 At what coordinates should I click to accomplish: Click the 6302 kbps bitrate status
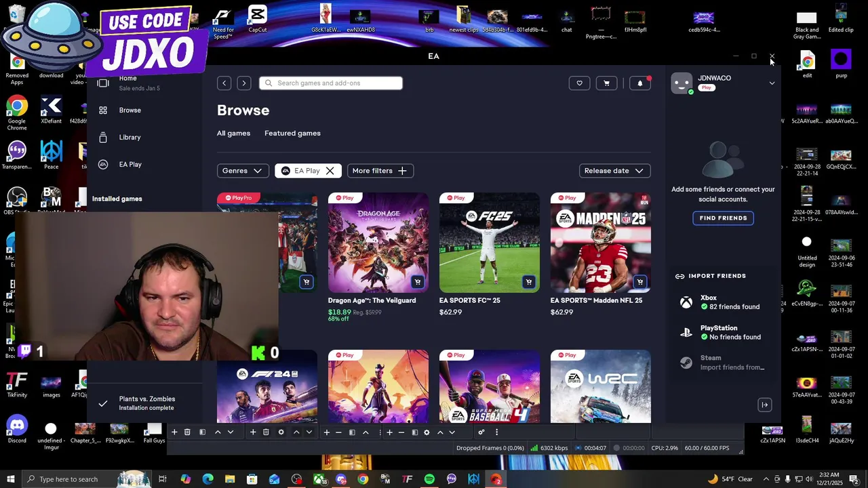(x=549, y=449)
